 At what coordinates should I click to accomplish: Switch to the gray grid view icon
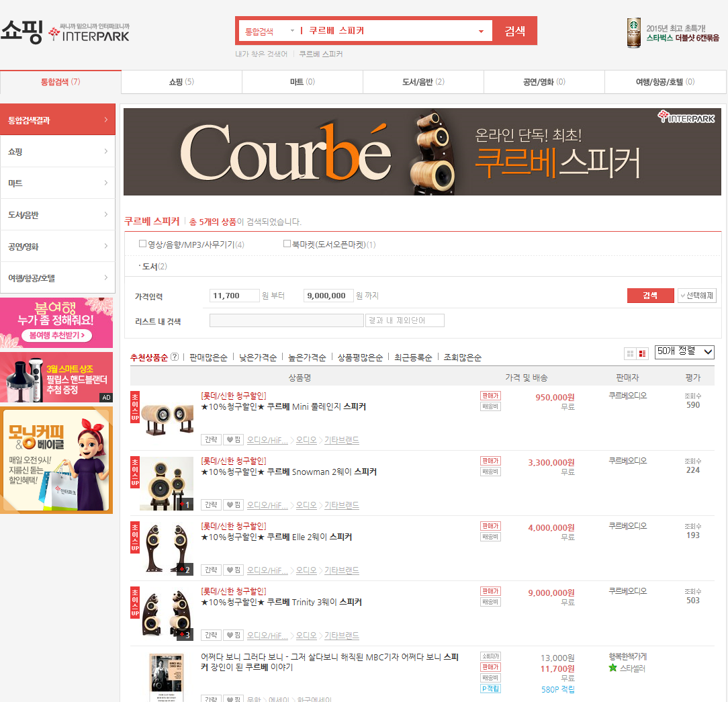630,354
